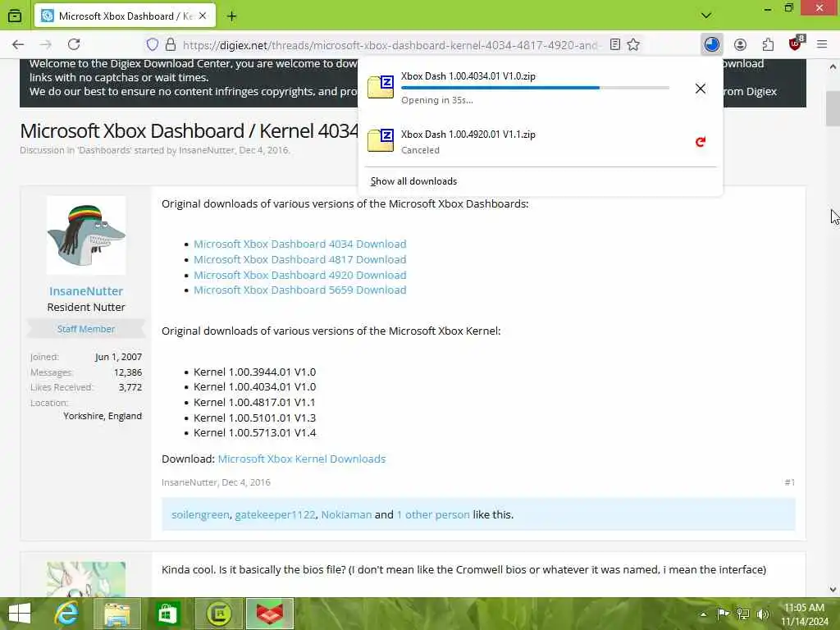
Task: Bookmark this page with the star icon
Action: (633, 45)
